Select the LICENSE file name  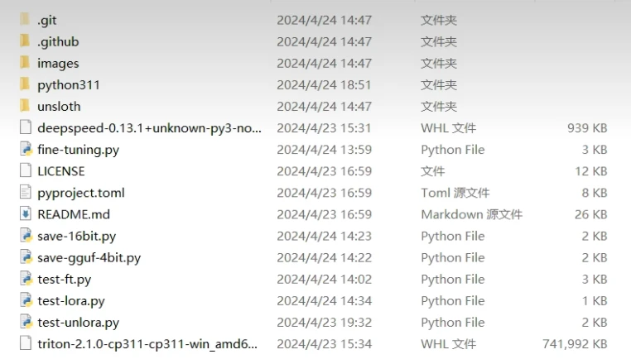point(61,171)
